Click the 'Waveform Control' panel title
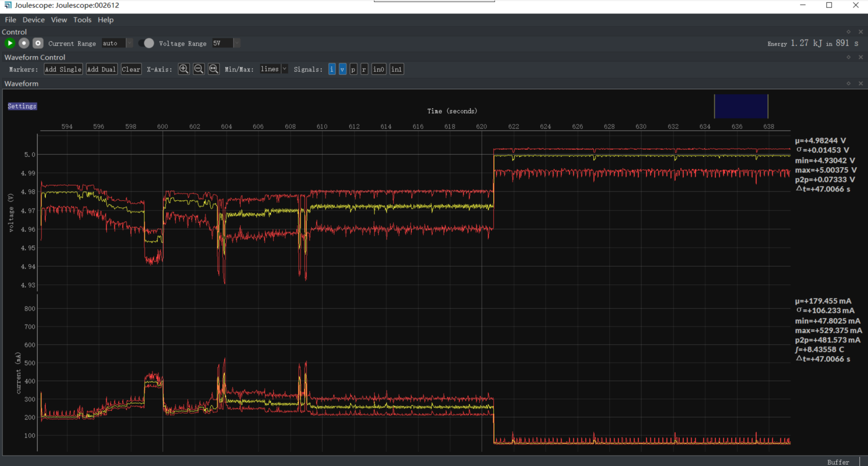868x466 pixels. [35, 57]
